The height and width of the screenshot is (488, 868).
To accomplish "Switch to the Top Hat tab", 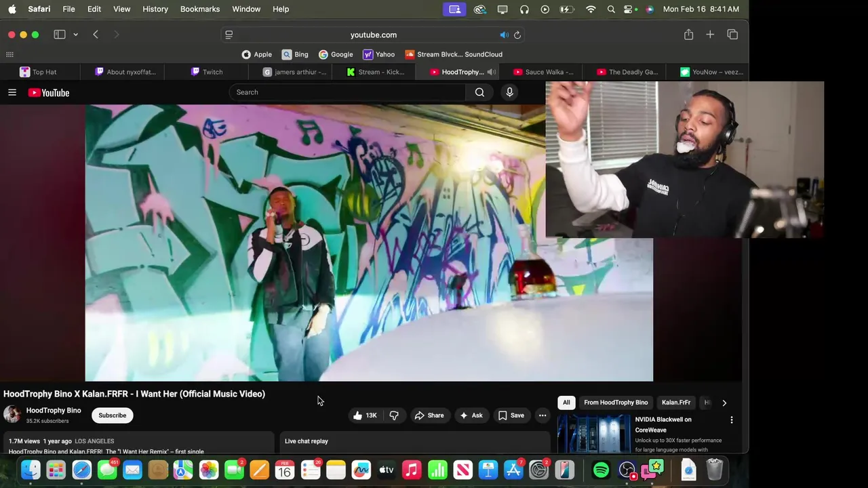I will pyautogui.click(x=39, y=72).
